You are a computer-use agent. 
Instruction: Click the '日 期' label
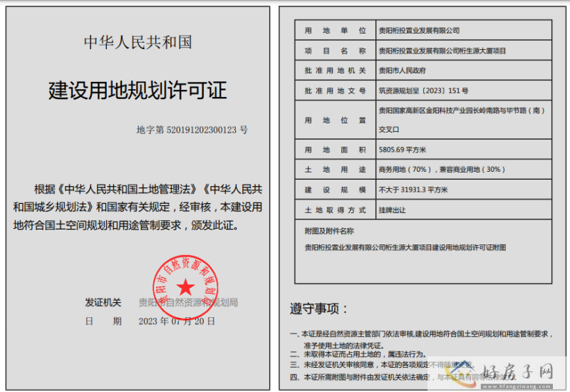(103, 321)
